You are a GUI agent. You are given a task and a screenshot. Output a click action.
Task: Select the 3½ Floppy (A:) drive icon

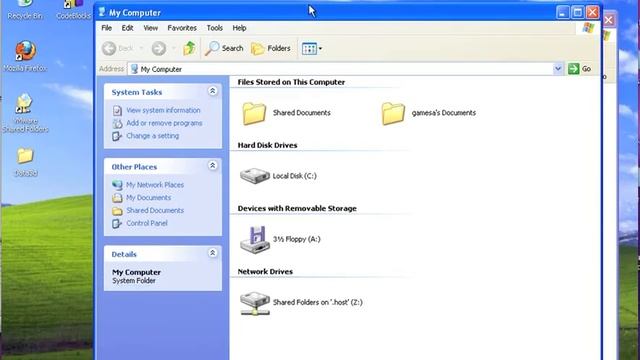(255, 240)
